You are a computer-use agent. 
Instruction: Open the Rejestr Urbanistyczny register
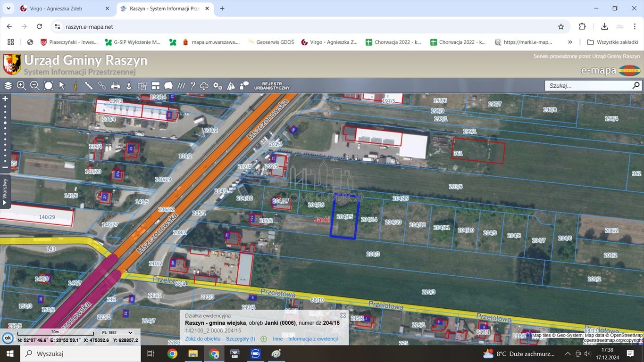[272, 86]
